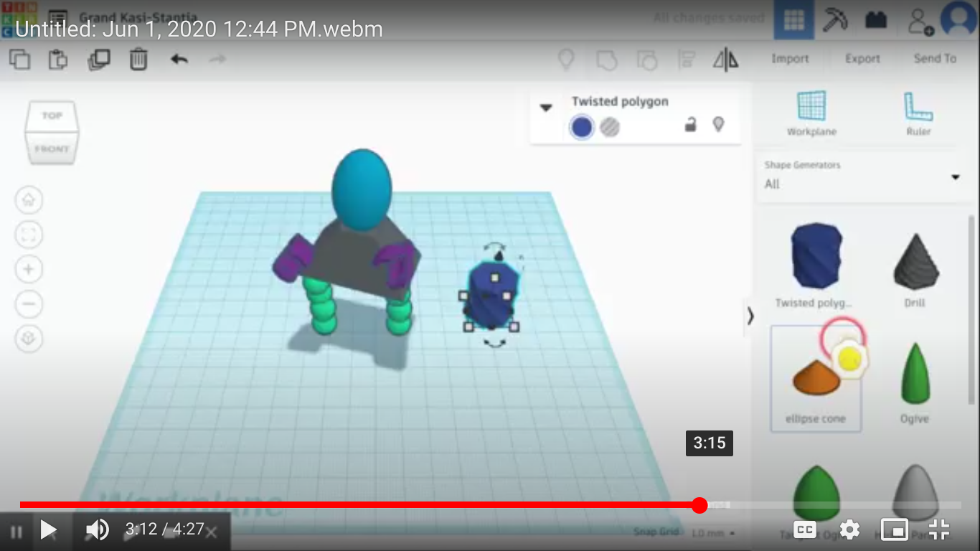Select the Mirror tool
980x551 pixels.
726,60
